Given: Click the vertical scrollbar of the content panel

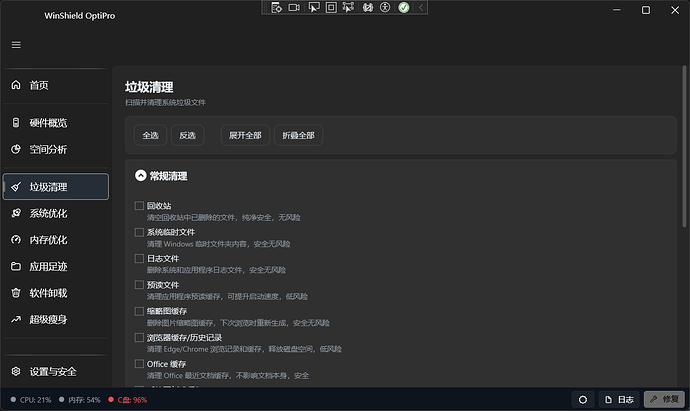Looking at the screenshot, I should pos(684,147).
